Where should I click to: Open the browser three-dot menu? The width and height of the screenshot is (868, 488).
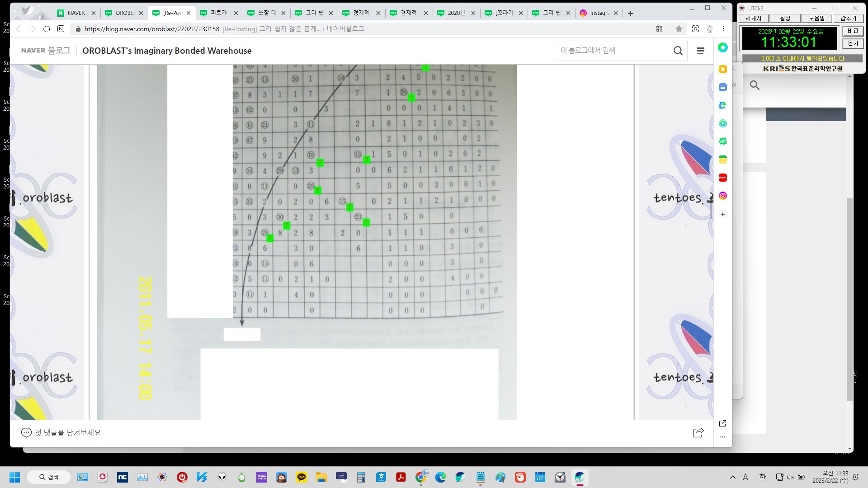coord(723,29)
